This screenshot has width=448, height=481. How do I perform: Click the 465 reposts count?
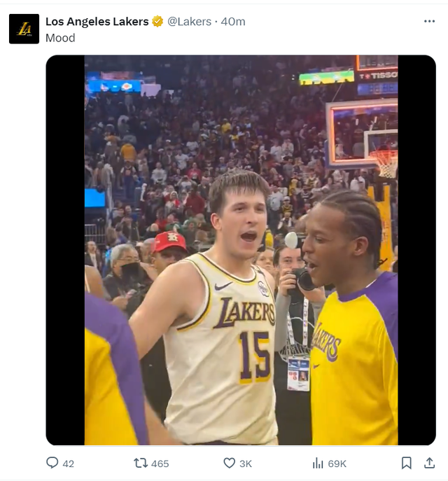point(160,463)
